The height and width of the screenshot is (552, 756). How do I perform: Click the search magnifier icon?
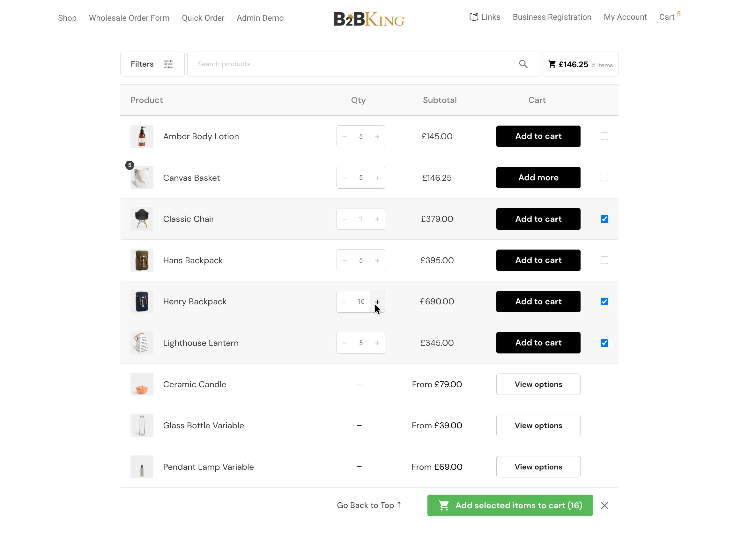click(x=523, y=64)
